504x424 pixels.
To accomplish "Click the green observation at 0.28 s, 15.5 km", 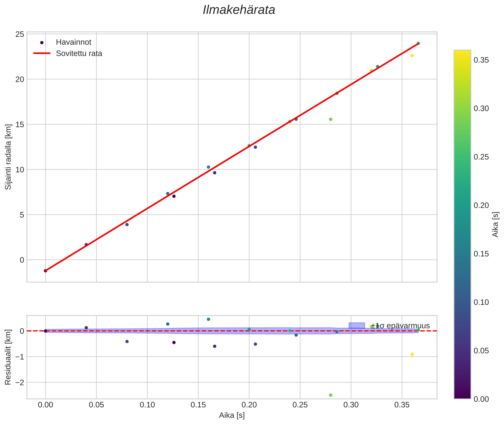I will pos(331,119).
